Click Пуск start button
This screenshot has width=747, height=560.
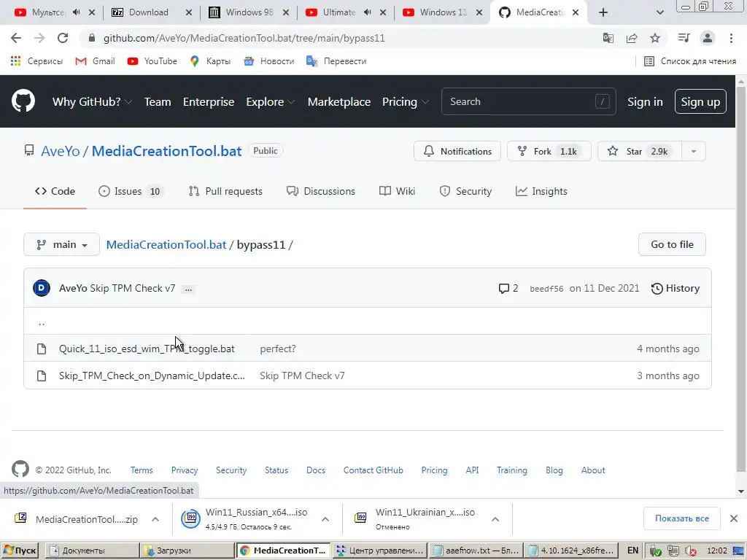pos(20,551)
